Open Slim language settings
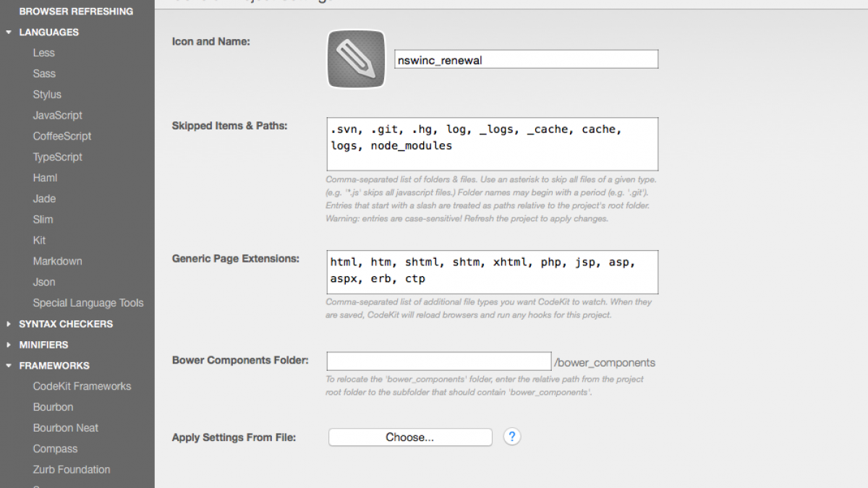 pos(43,220)
